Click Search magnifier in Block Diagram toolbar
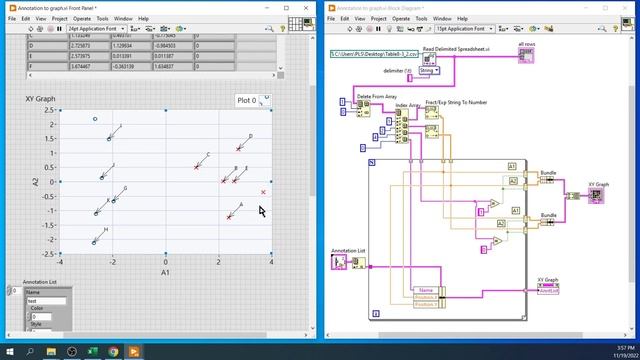This screenshot has height=360, width=640. pos(602,29)
